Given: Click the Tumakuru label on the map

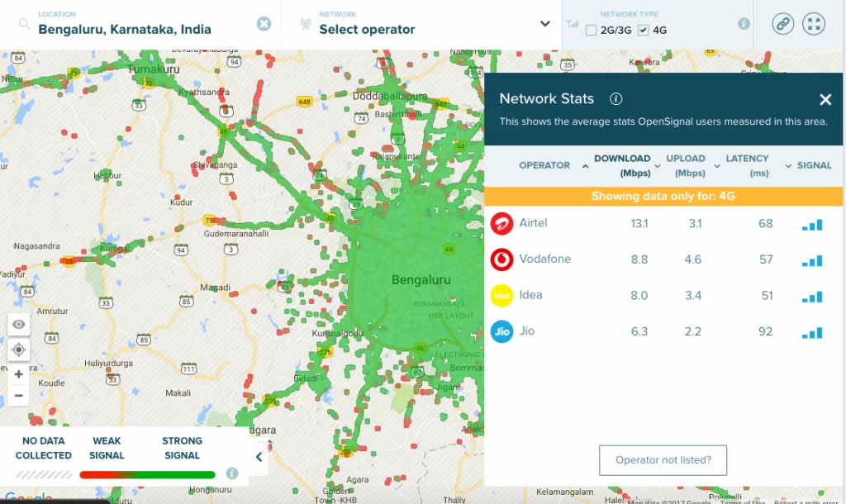Looking at the screenshot, I should pyautogui.click(x=154, y=69).
